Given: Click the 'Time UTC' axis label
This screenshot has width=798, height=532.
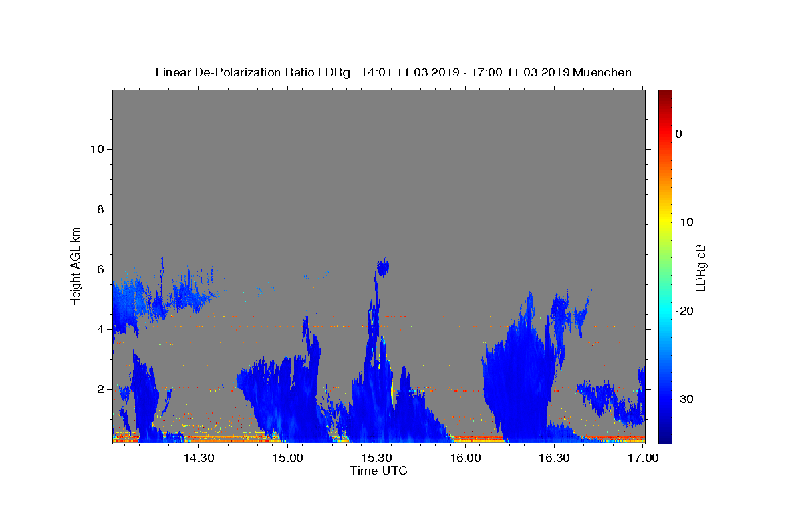Looking at the screenshot, I should pos(378,471).
